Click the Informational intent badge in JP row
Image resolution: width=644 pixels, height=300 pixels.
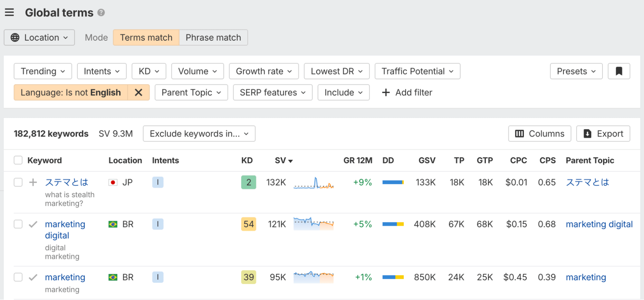click(x=158, y=182)
